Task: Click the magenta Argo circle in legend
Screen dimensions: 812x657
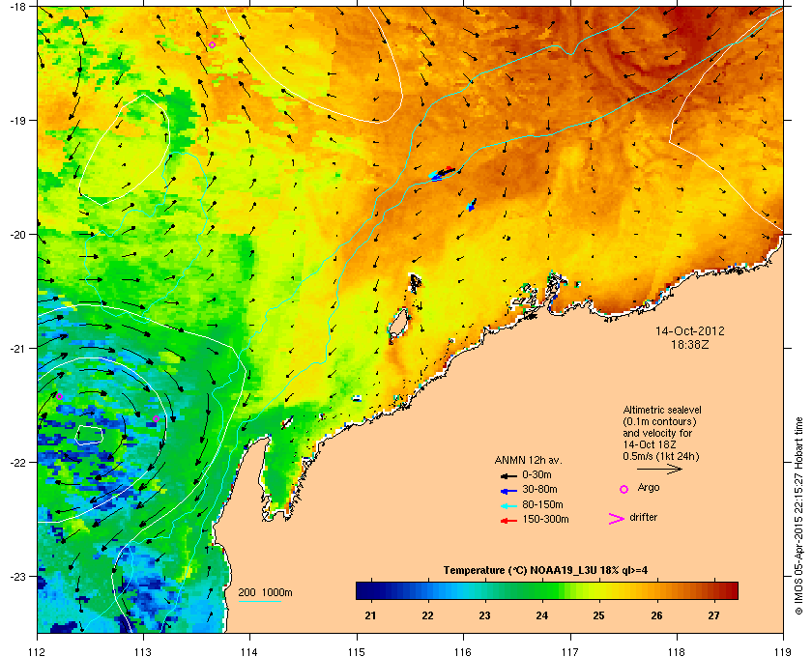Action: [x=624, y=489]
